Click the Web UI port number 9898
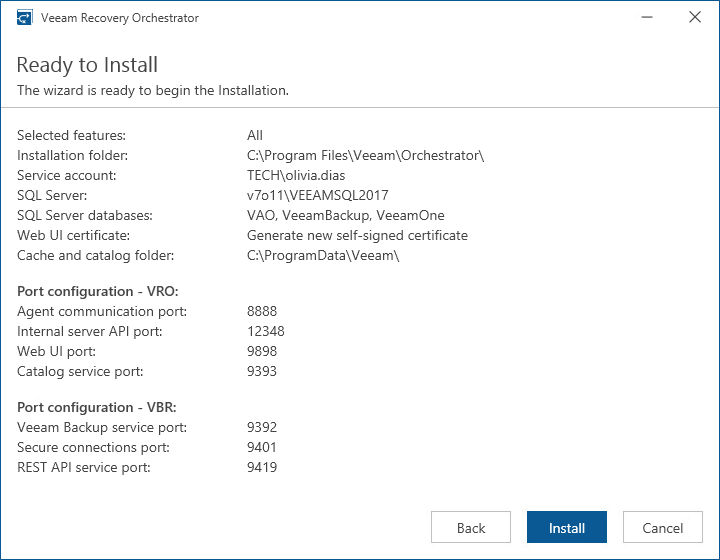This screenshot has width=720, height=560. click(x=262, y=351)
